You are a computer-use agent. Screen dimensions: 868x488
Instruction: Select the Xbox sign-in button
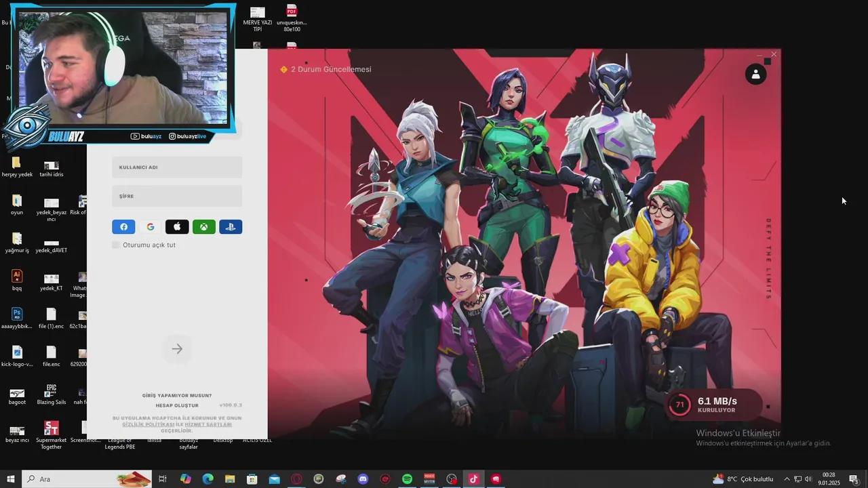click(203, 227)
